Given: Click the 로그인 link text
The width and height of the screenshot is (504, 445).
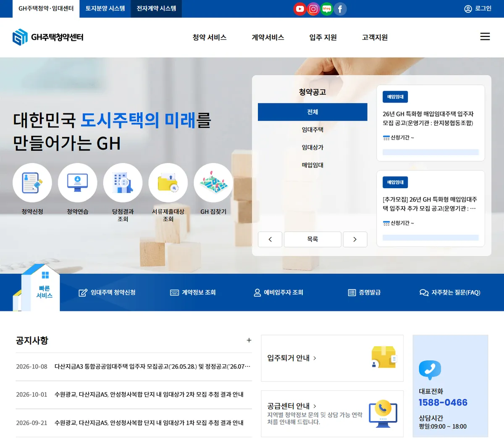Looking at the screenshot, I should (483, 8).
